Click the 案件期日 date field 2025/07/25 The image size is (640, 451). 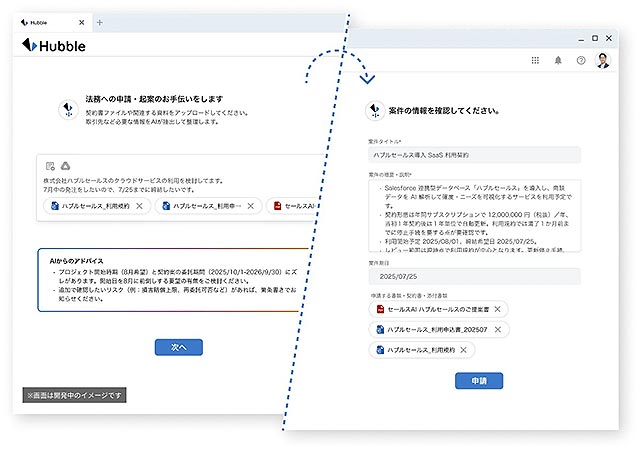474,276
